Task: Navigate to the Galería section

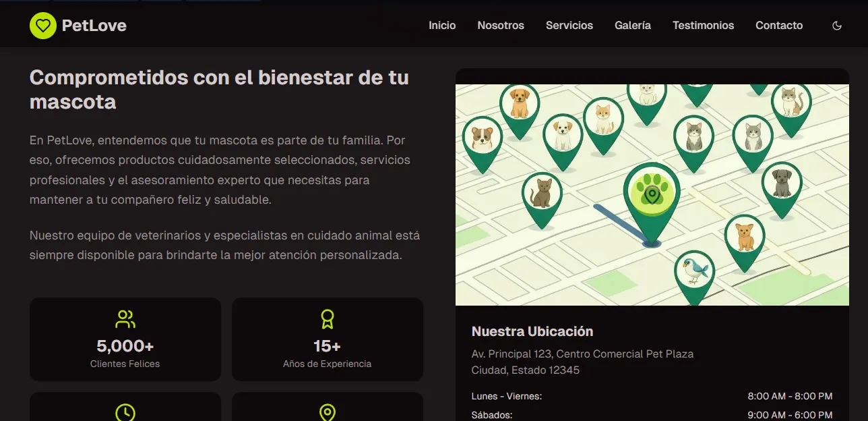Action: click(633, 26)
